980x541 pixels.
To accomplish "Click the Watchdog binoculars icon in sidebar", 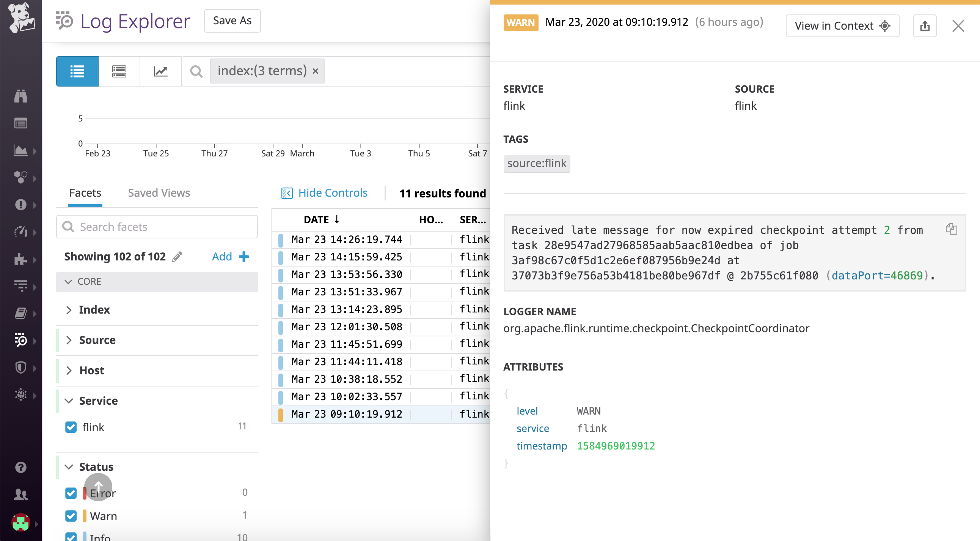I will pyautogui.click(x=20, y=96).
